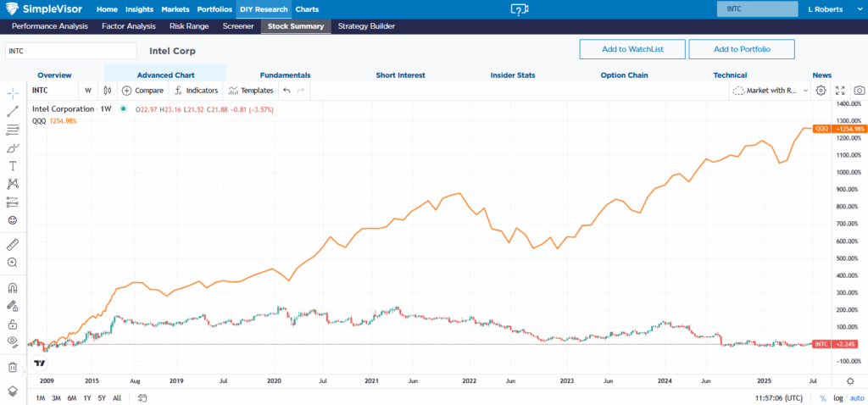Open the object tree layers icon

[13, 390]
